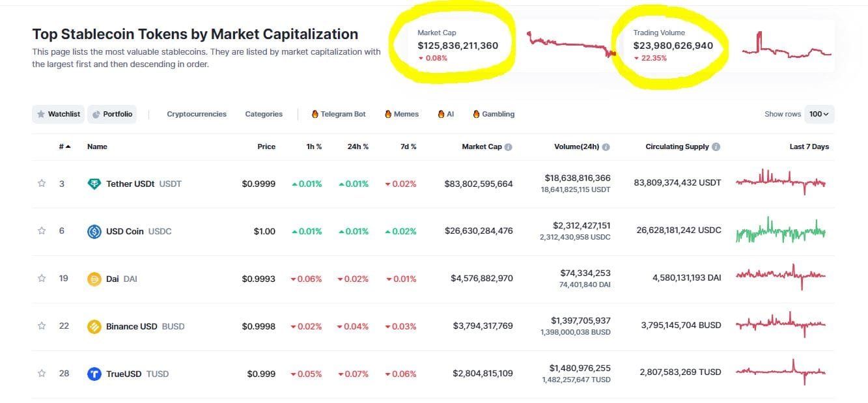Toggle the favorite star for TrueUSD
Viewport: 868px width, 403px height.
(x=41, y=373)
